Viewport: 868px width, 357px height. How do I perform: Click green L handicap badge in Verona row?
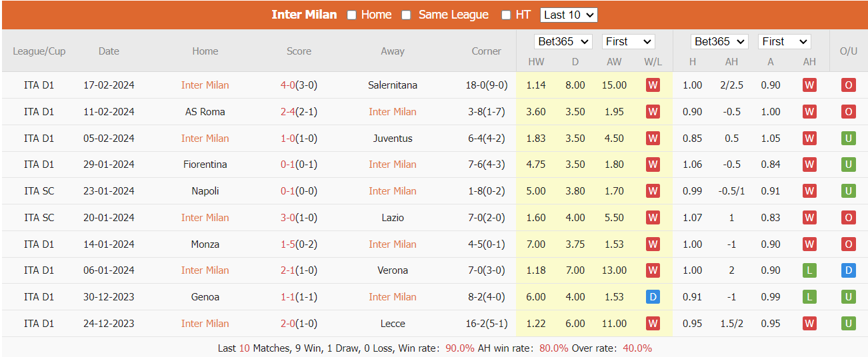tap(809, 270)
